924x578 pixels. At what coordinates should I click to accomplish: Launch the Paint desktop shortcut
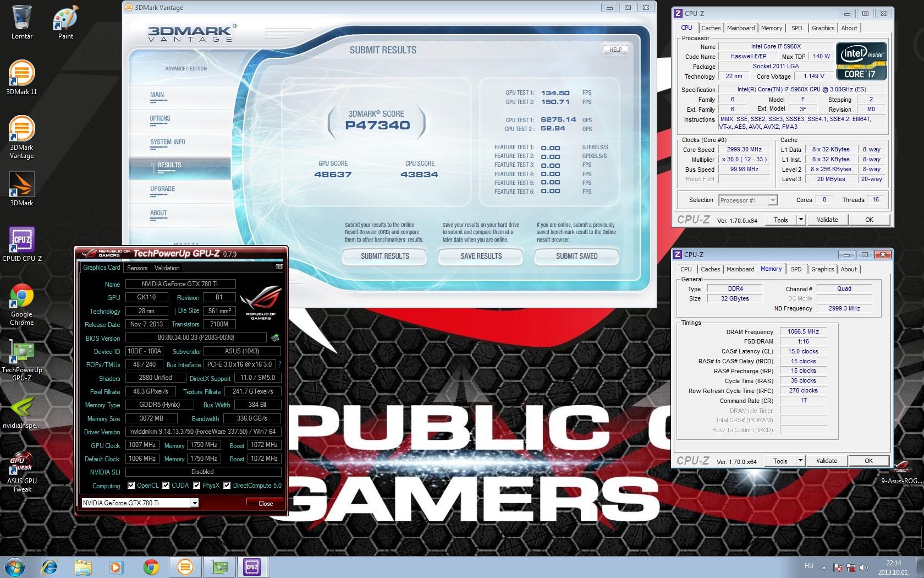point(66,22)
